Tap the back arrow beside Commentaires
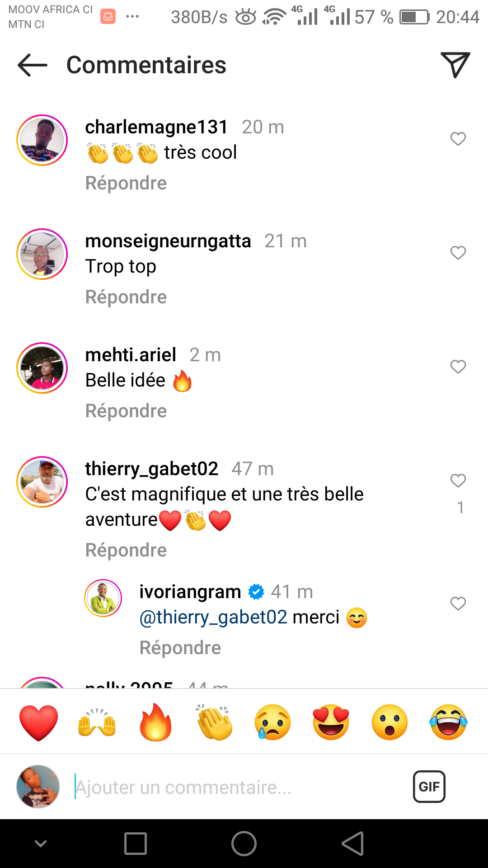The width and height of the screenshot is (488, 868). [33, 65]
